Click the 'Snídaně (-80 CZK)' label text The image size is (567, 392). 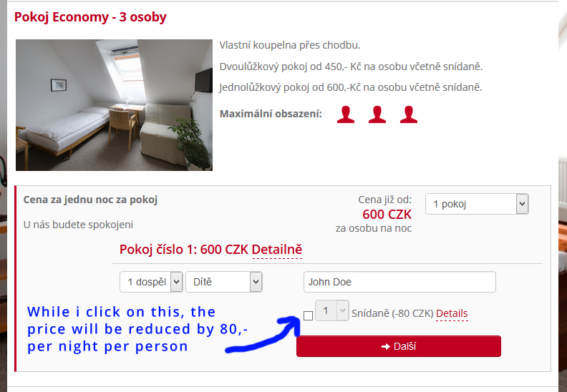click(392, 313)
